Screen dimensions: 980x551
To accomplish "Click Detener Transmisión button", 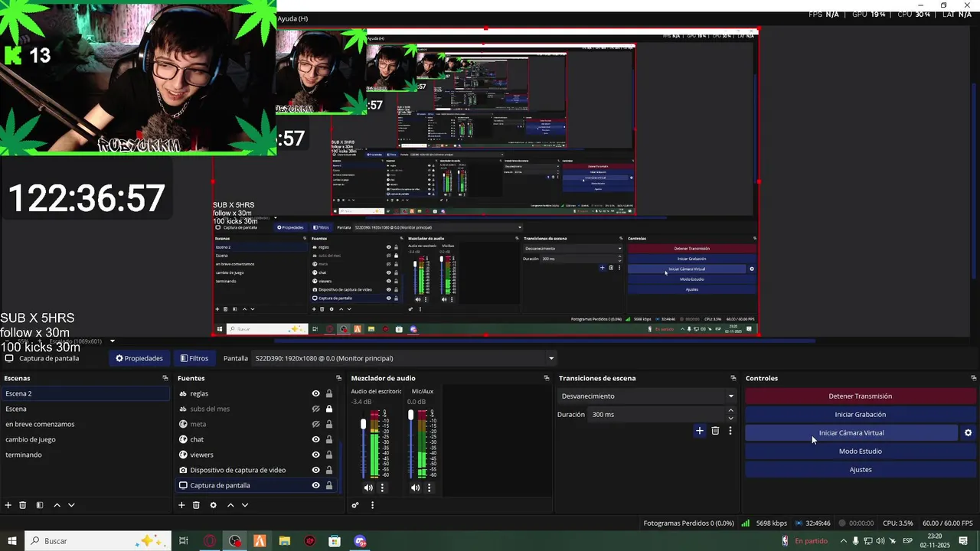I will (x=860, y=396).
